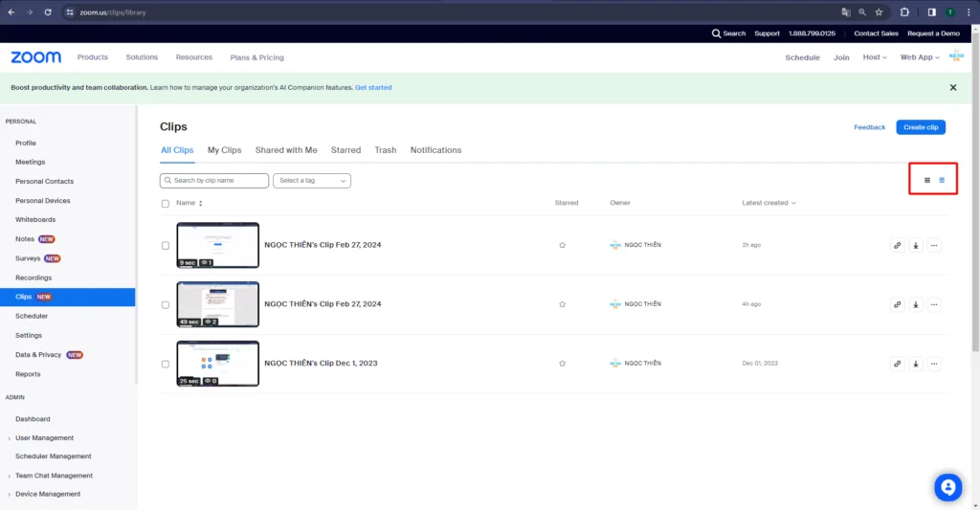Download the Dec 1, 2023 clip
The width and height of the screenshot is (980, 510).
(916, 364)
